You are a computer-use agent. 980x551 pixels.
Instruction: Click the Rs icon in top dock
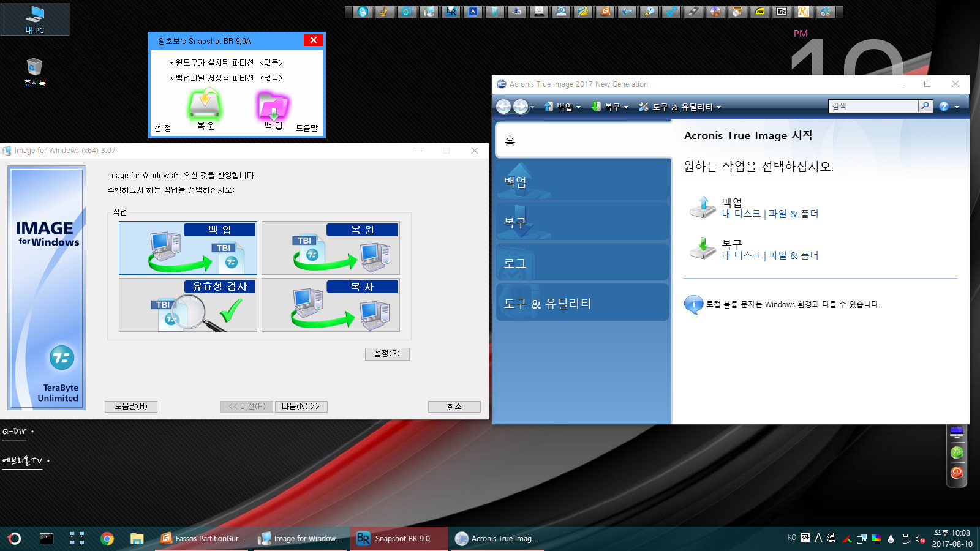click(x=804, y=11)
